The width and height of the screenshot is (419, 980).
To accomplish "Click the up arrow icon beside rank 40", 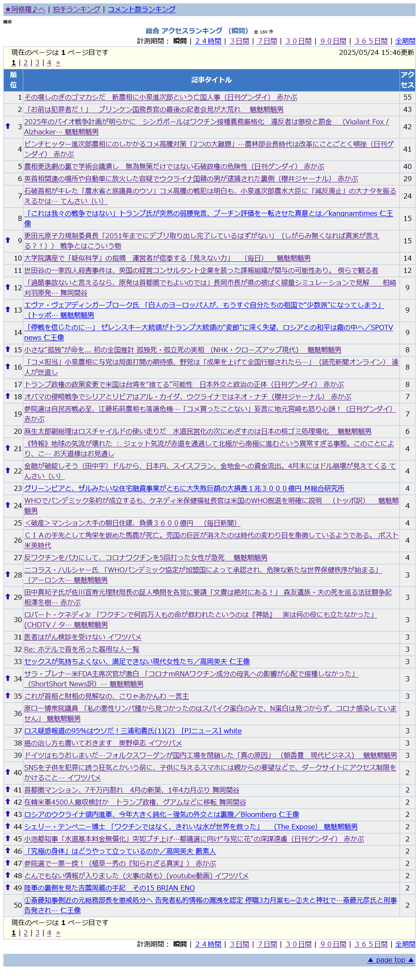I will pos(8,772).
